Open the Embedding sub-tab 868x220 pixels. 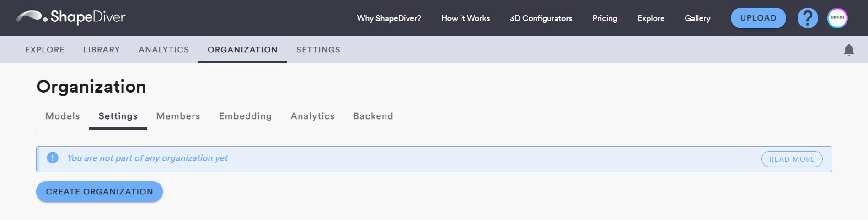point(245,116)
